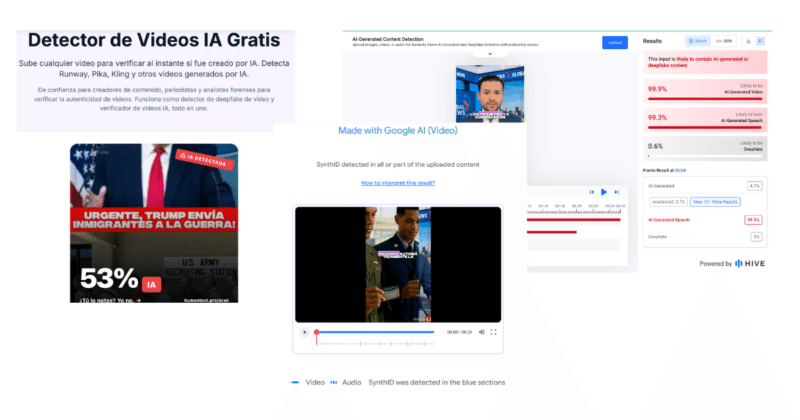The width and height of the screenshot is (800, 420).
Task: Click the top red AI-generated timeline bar
Action: (x=573, y=220)
